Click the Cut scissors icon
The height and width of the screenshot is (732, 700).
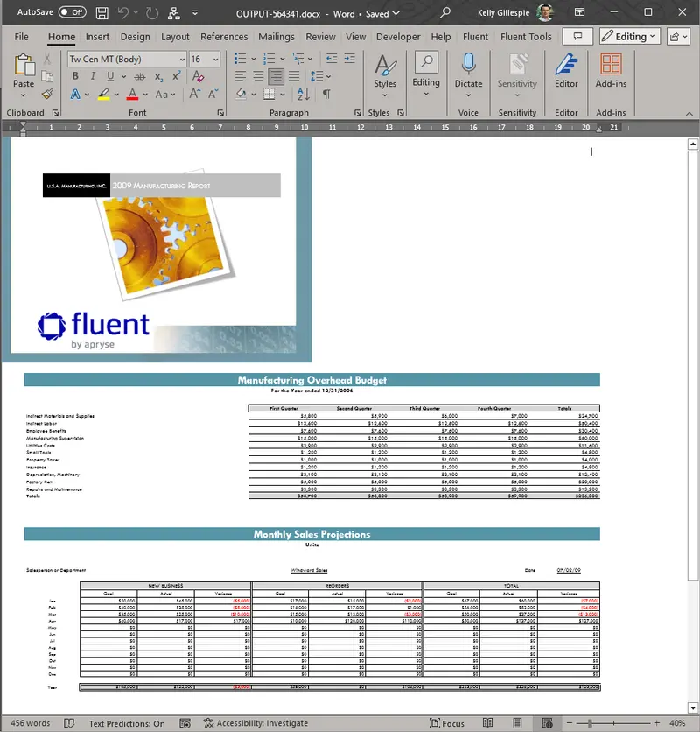[47, 59]
